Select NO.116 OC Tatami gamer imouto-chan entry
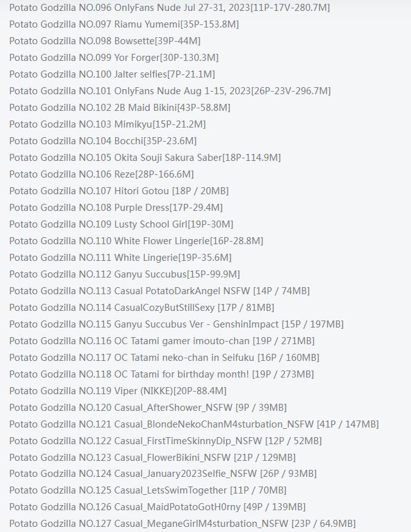411x532 pixels. click(x=162, y=340)
